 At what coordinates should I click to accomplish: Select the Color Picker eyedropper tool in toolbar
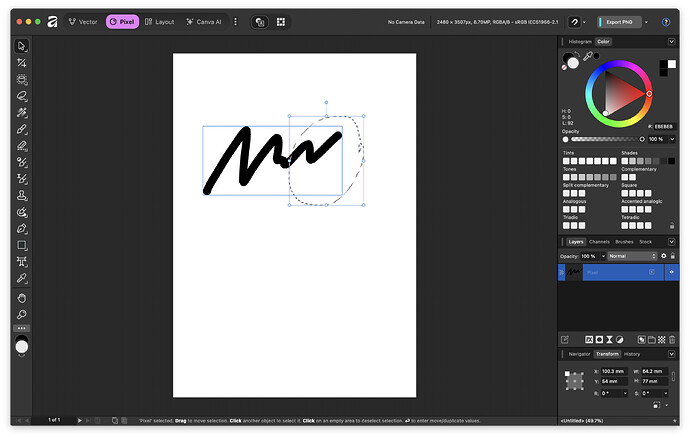(22, 278)
